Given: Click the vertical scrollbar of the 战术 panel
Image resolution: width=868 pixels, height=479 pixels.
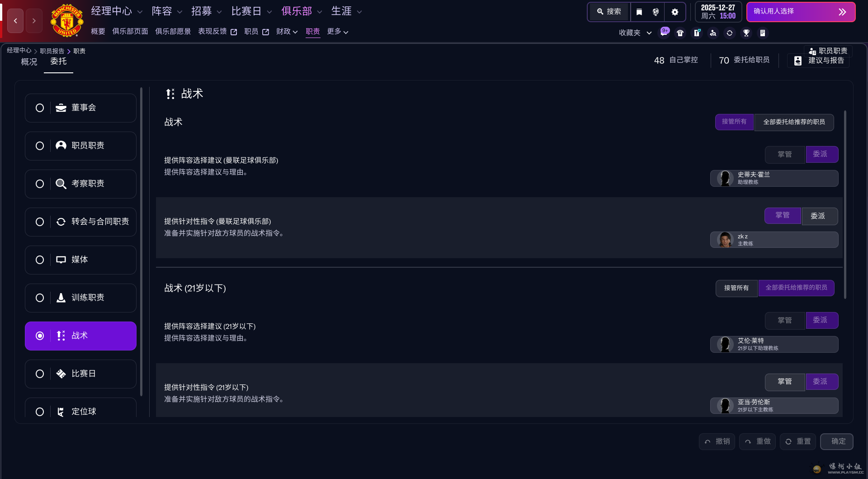Looking at the screenshot, I should point(844,204).
